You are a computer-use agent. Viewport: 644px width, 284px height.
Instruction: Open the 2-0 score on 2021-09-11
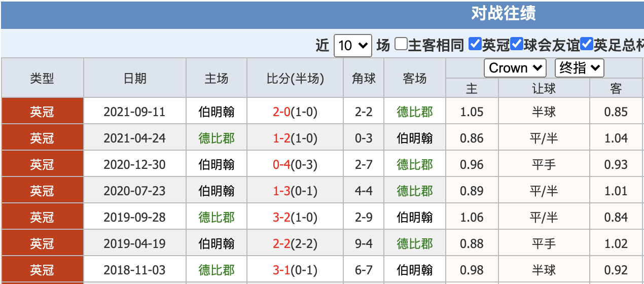[x=281, y=112]
